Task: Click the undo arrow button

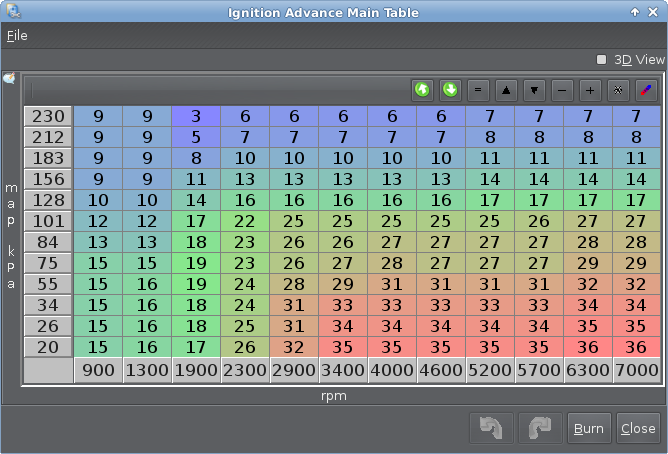Action: (x=491, y=428)
